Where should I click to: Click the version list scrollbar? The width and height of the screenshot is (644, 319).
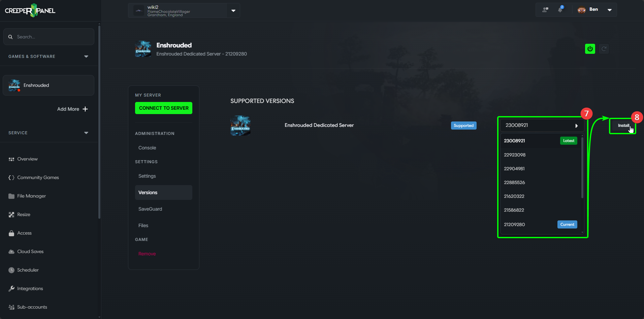(x=582, y=168)
